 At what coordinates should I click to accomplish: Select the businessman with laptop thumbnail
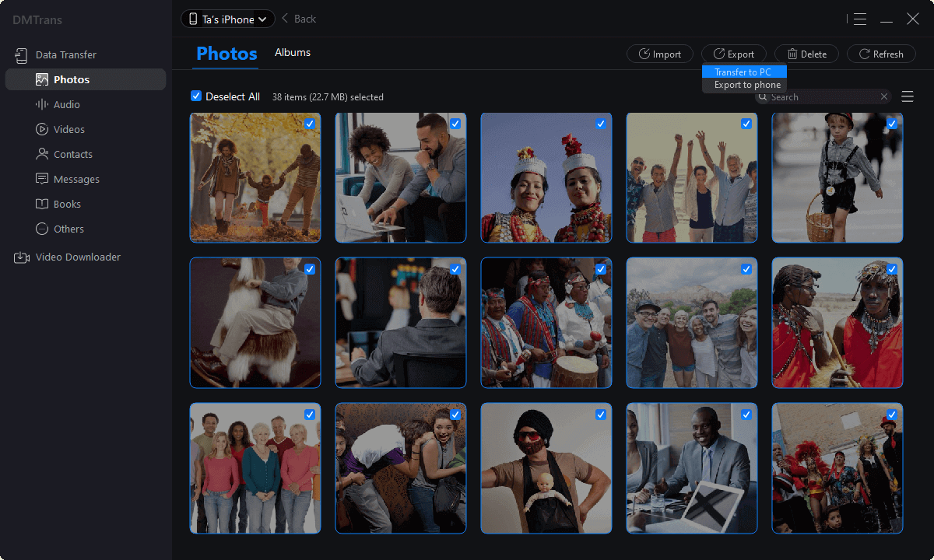coord(691,468)
